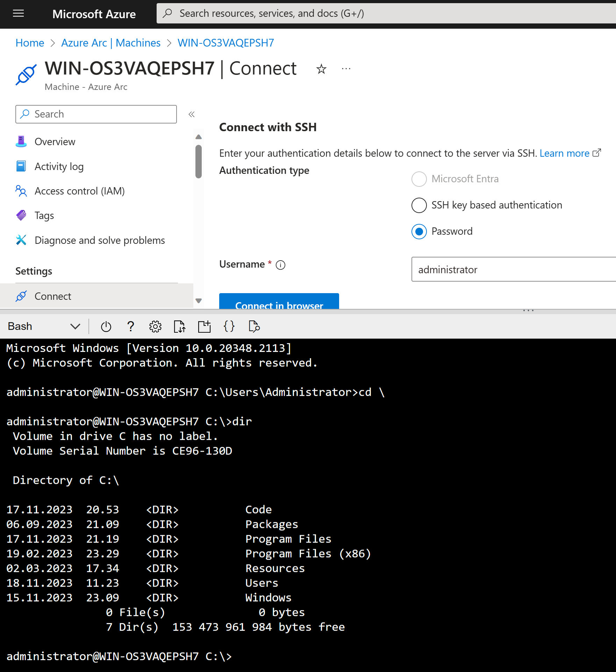The height and width of the screenshot is (672, 616).
Task: Focus the global resource search bar
Action: pyautogui.click(x=386, y=13)
